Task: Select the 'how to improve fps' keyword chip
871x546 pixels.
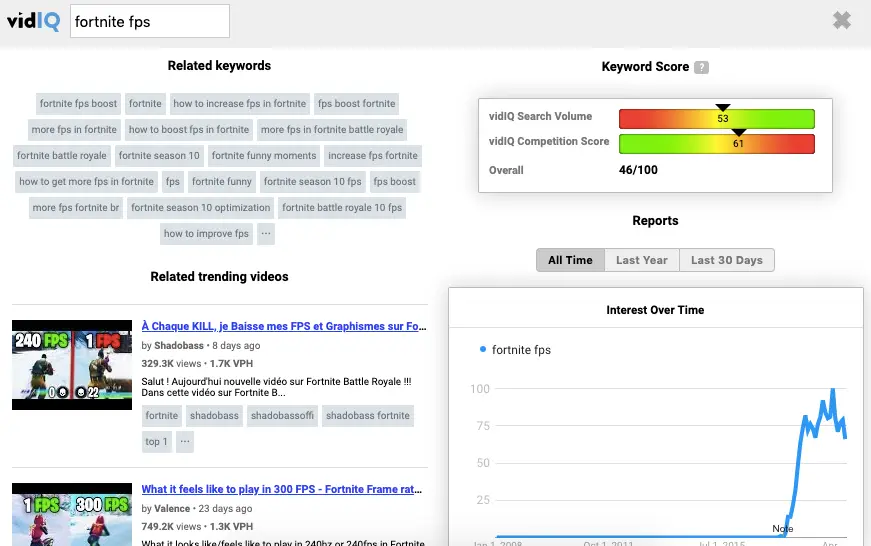Action: 206,234
